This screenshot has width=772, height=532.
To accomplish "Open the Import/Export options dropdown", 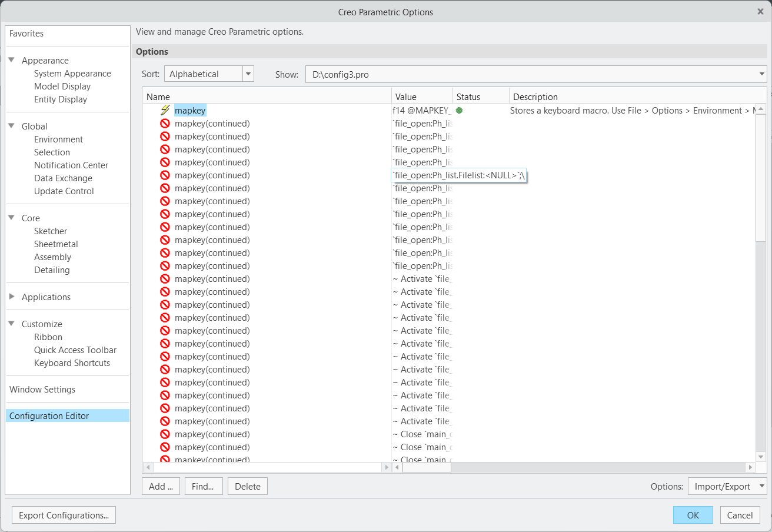I will 727,486.
